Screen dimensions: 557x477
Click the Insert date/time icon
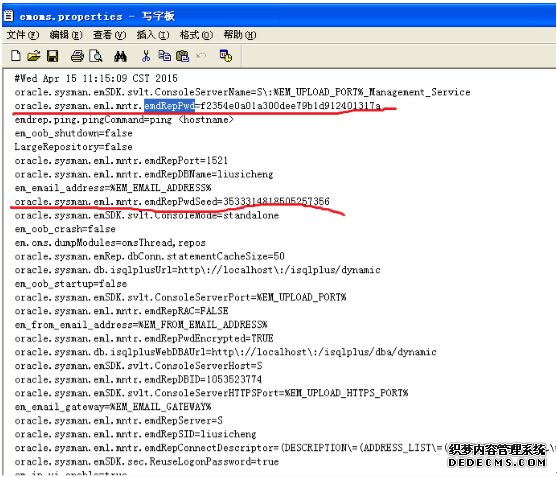pos(226,56)
